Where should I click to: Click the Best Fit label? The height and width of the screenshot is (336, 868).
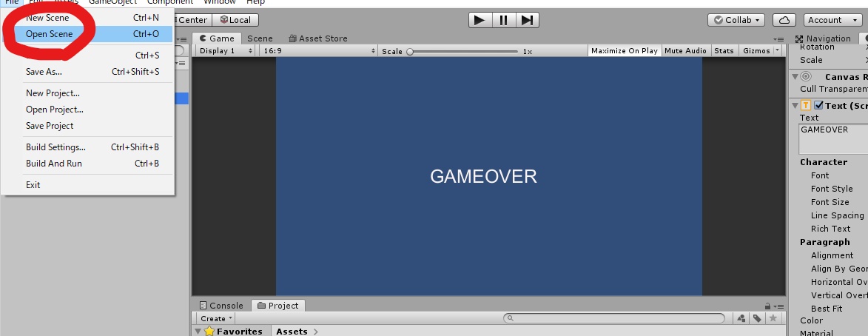click(827, 309)
